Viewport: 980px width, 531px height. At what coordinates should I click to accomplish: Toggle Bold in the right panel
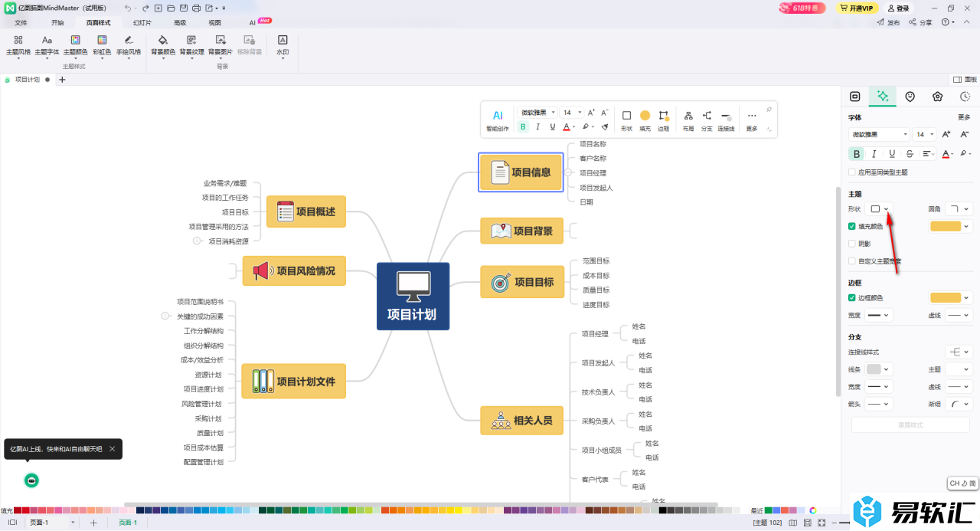click(x=857, y=154)
